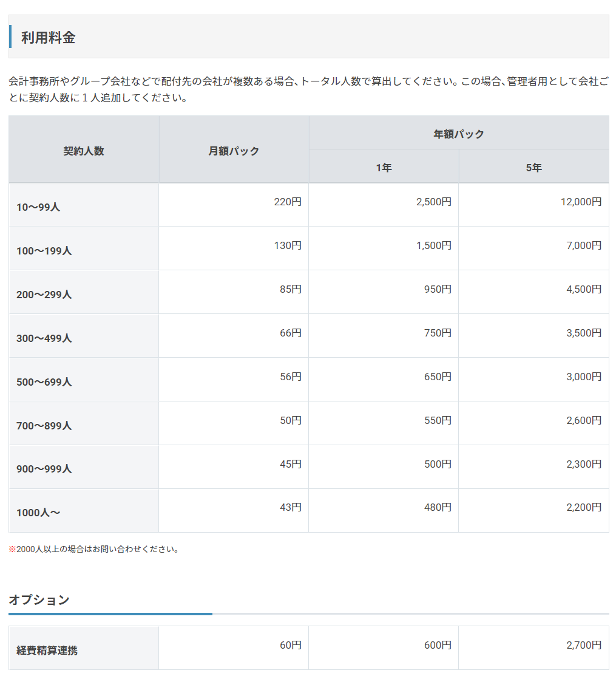This screenshot has height=676, width=616.
Task: Click the 5年 sub-column header
Action: (533, 168)
